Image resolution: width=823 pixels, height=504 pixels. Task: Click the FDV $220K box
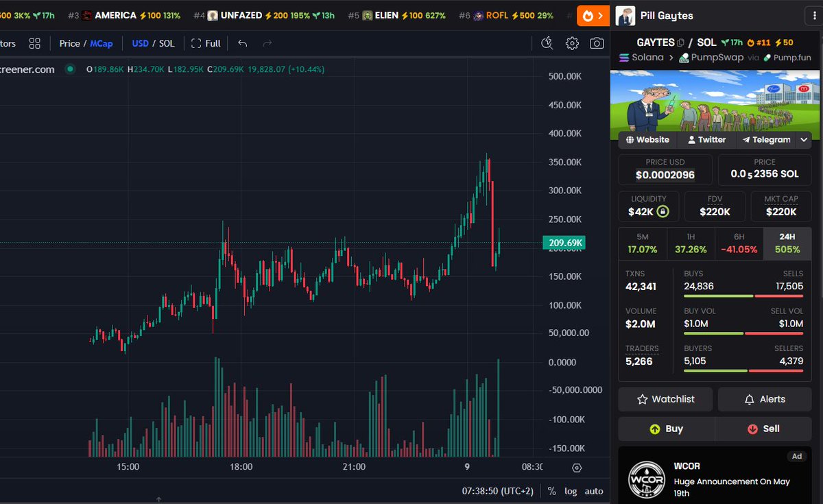(715, 206)
